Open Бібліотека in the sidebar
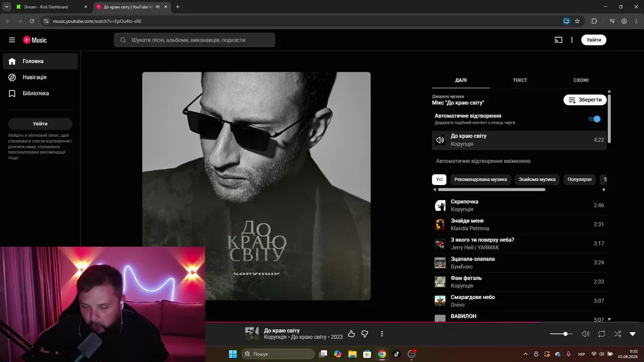The height and width of the screenshot is (362, 644). coord(40,94)
